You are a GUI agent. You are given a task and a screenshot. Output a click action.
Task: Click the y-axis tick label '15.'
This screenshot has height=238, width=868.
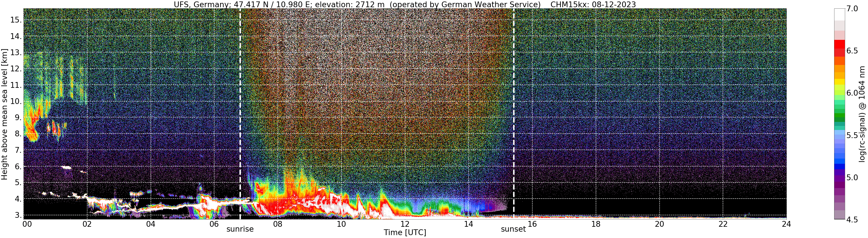pos(16,20)
